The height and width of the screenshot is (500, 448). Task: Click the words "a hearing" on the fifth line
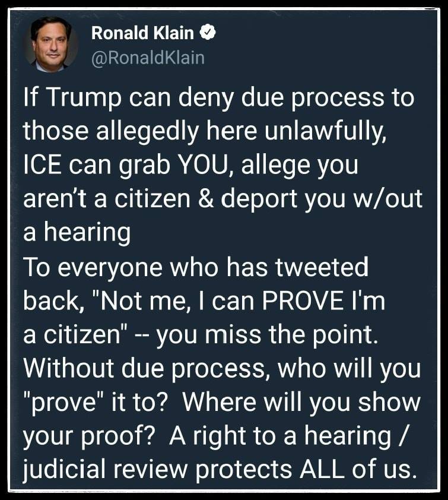(x=77, y=232)
